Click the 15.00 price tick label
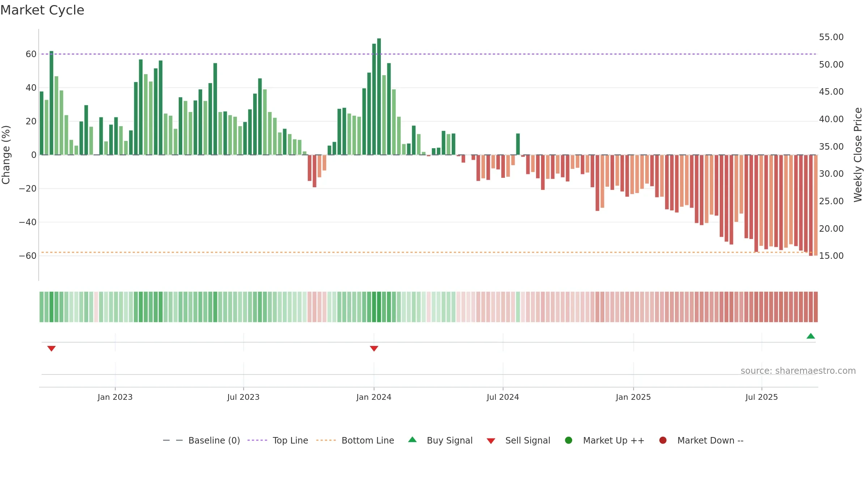The height and width of the screenshot is (488, 868). point(831,256)
